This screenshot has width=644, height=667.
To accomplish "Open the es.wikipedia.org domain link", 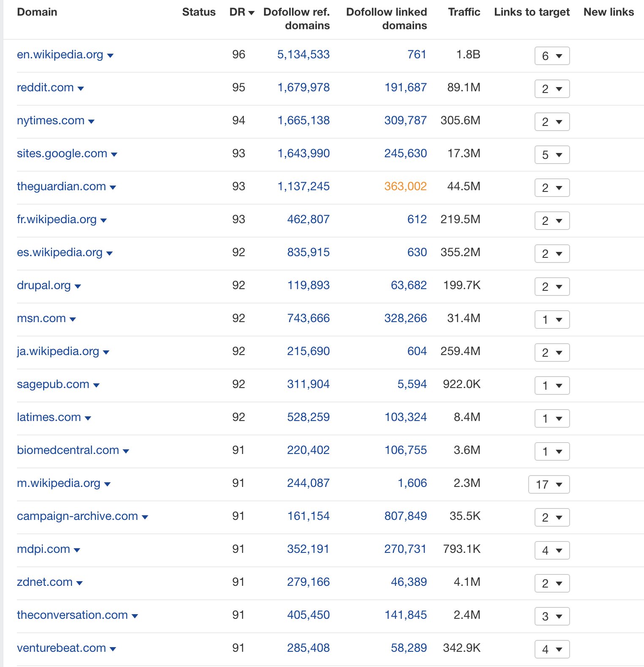I will tap(60, 252).
